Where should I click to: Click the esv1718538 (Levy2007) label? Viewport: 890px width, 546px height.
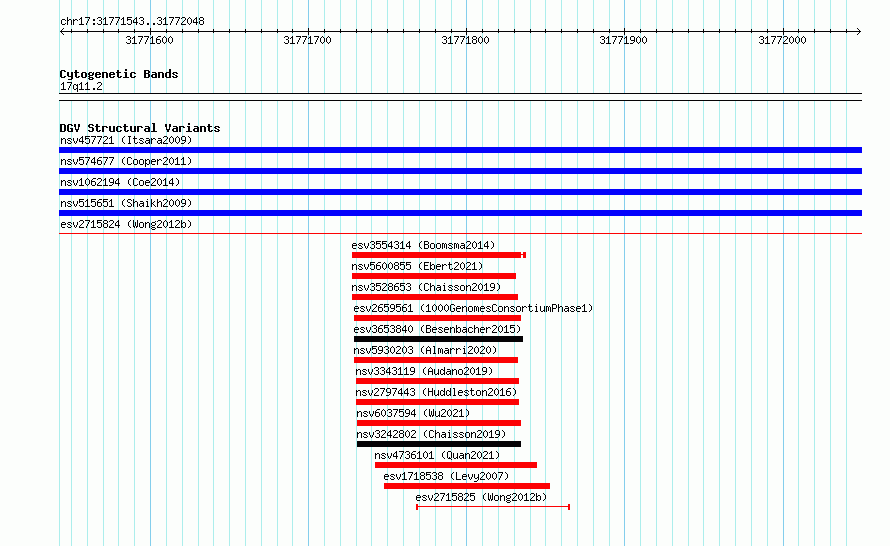(446, 476)
